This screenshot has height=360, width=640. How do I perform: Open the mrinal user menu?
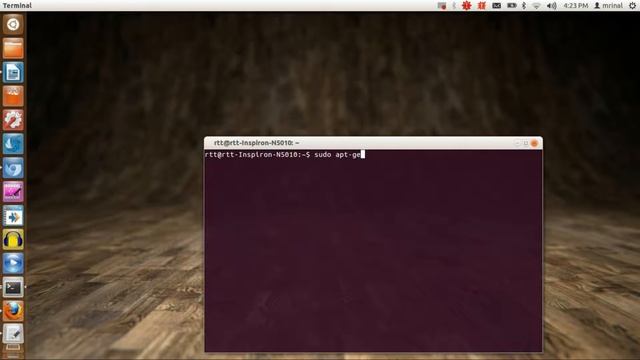coord(608,6)
